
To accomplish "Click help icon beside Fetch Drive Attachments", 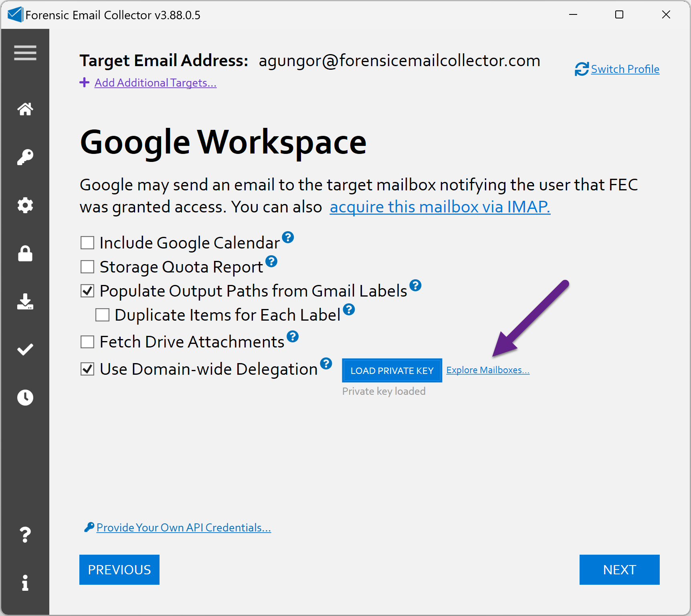I will click(x=293, y=336).
